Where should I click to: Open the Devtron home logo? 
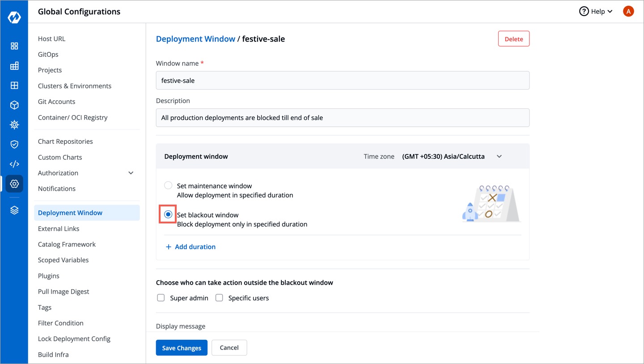click(14, 17)
